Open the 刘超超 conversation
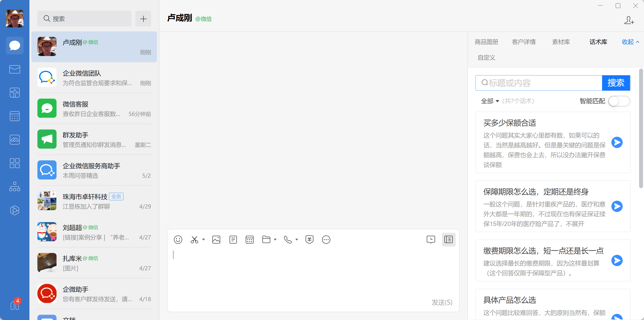This screenshot has width=644, height=320. pyautogui.click(x=94, y=232)
